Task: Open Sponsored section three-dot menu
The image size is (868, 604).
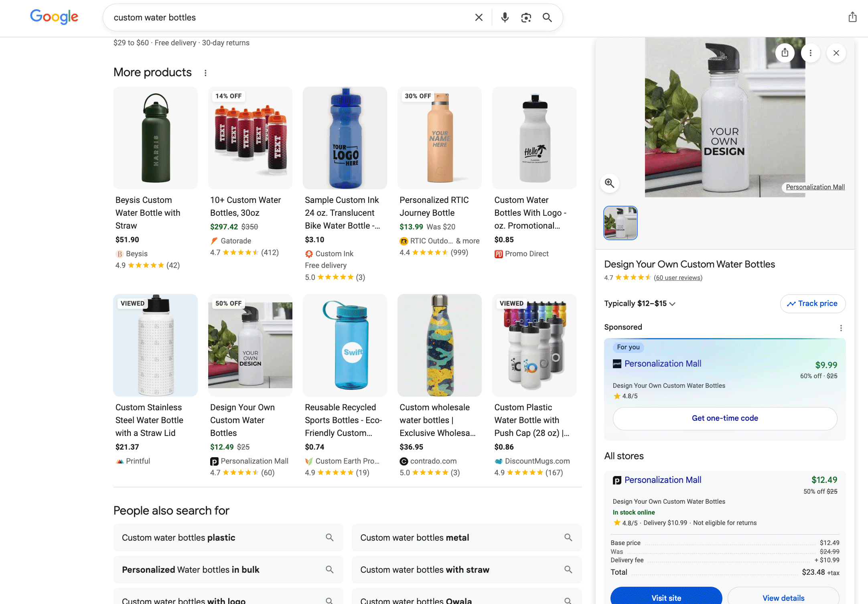Action: click(841, 328)
